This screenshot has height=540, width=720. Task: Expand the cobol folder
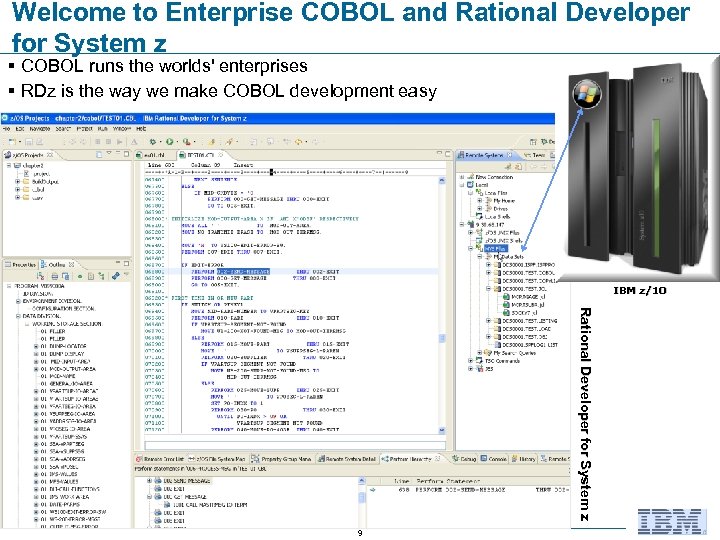[x=17, y=189]
